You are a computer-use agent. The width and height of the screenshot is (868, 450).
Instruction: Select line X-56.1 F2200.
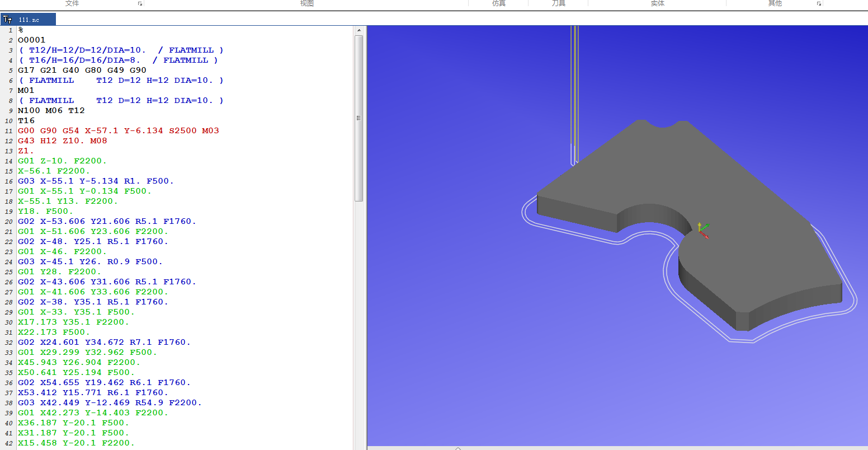pyautogui.click(x=54, y=171)
